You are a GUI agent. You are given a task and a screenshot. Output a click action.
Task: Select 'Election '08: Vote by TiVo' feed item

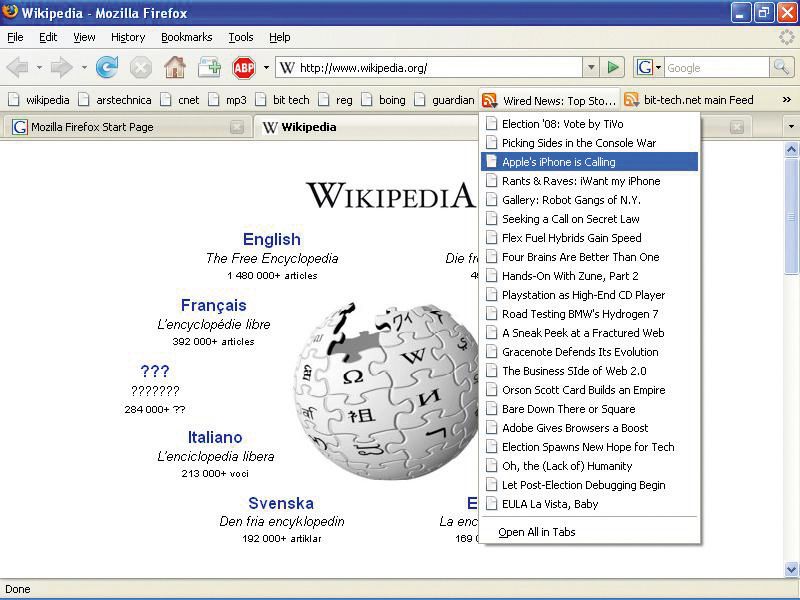[589, 124]
